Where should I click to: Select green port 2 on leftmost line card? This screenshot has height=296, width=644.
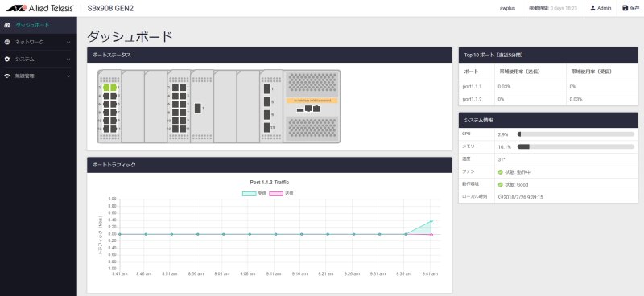coord(106,88)
